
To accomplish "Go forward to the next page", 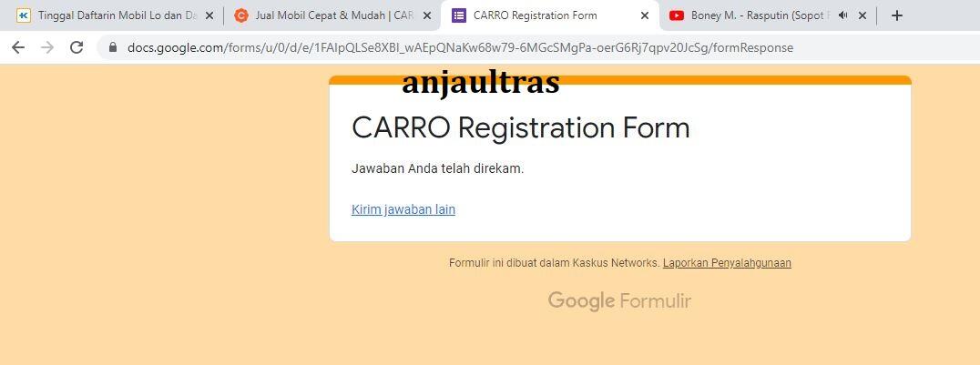I will 47,47.
